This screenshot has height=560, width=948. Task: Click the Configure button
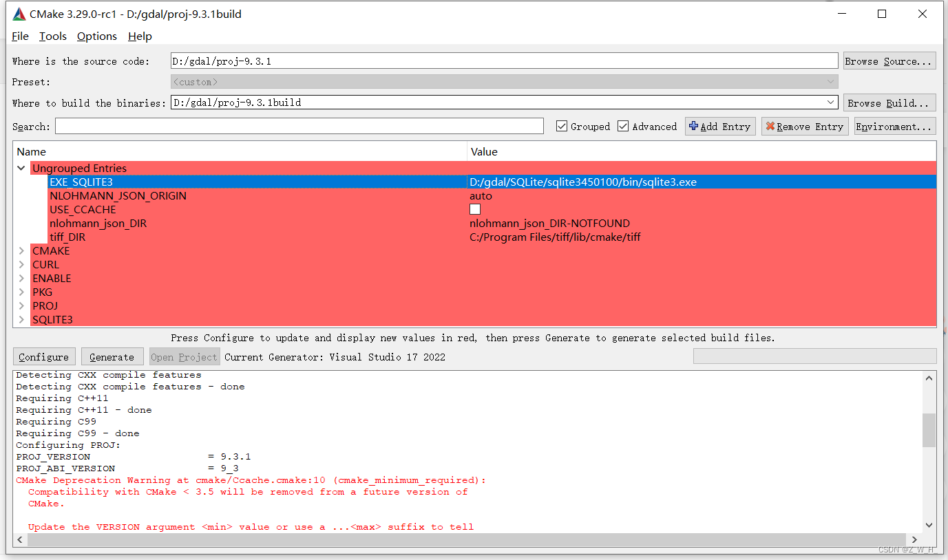point(44,356)
